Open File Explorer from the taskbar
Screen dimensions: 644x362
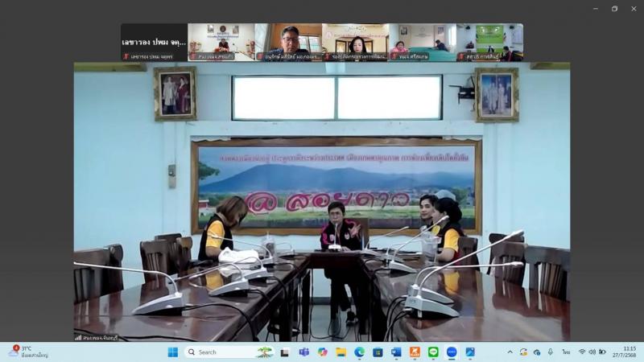pyautogui.click(x=341, y=352)
